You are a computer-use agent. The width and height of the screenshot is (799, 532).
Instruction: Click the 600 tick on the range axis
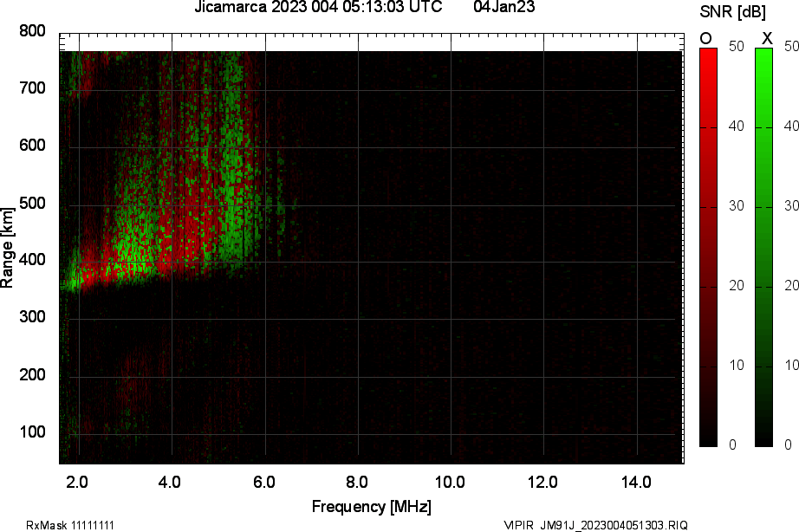point(32,146)
